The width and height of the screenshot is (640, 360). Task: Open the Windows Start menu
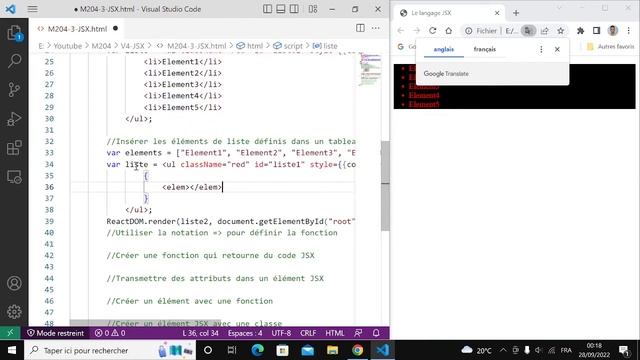(x=12, y=350)
